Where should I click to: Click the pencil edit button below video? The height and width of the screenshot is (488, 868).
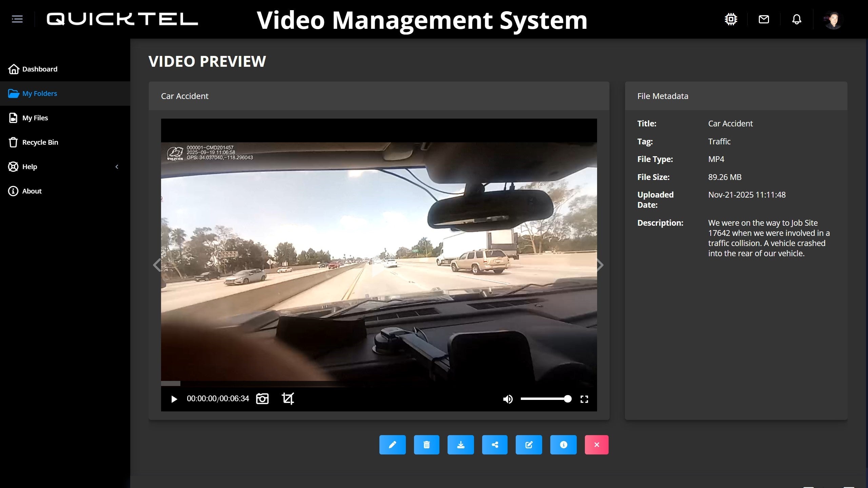tap(392, 445)
